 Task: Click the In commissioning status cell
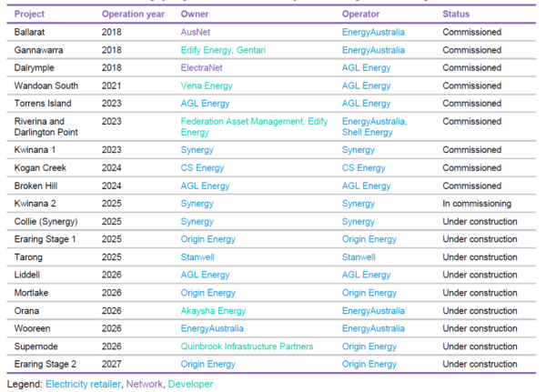pyautogui.click(x=477, y=204)
